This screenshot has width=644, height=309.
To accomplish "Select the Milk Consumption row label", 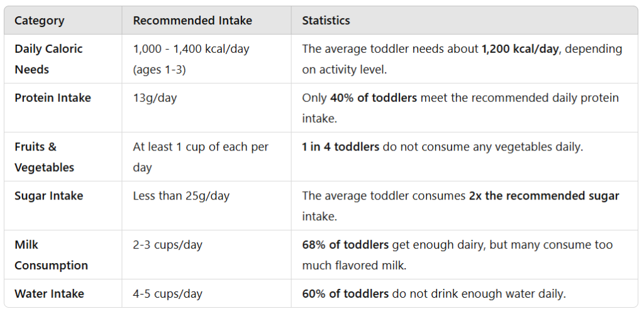I will point(51,255).
